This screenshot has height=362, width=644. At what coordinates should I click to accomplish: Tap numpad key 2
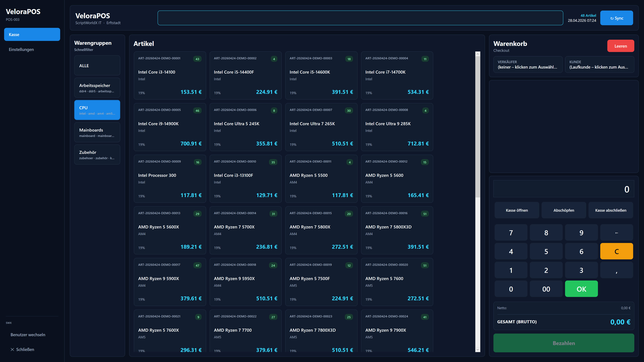546,270
